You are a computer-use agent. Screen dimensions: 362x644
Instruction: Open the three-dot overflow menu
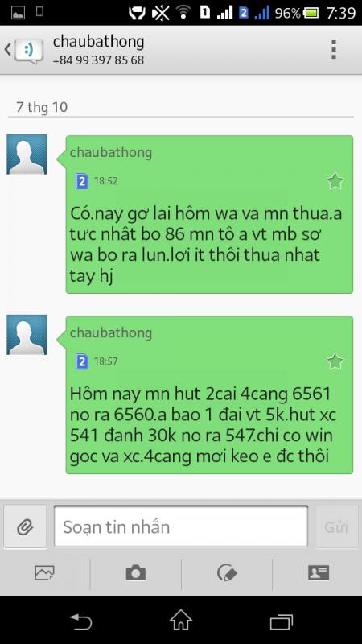tap(334, 50)
